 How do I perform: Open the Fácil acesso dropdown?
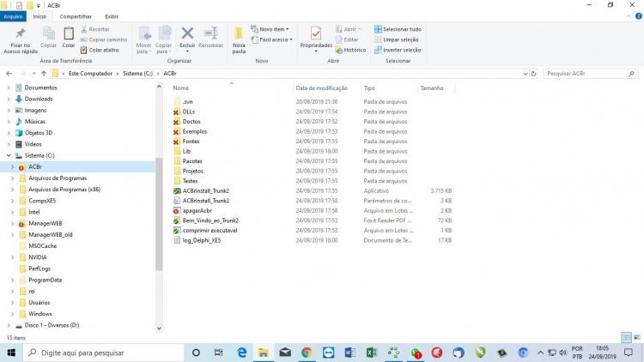[x=272, y=39]
